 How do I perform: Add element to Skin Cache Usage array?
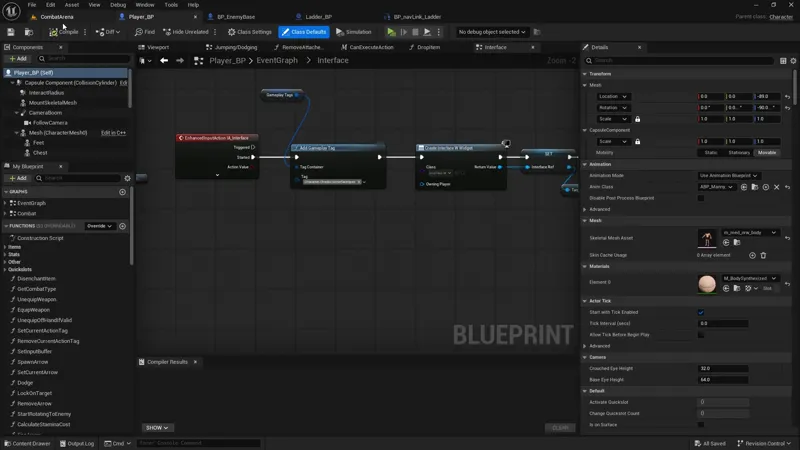(752, 255)
